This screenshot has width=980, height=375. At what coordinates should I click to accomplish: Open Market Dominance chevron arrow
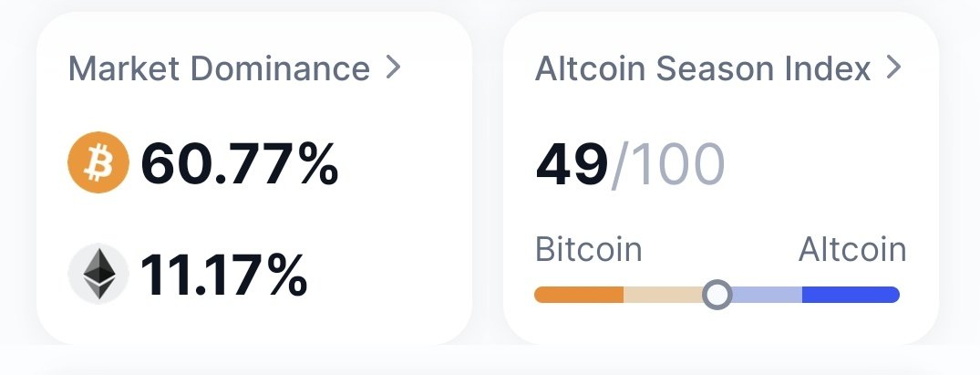click(x=393, y=67)
